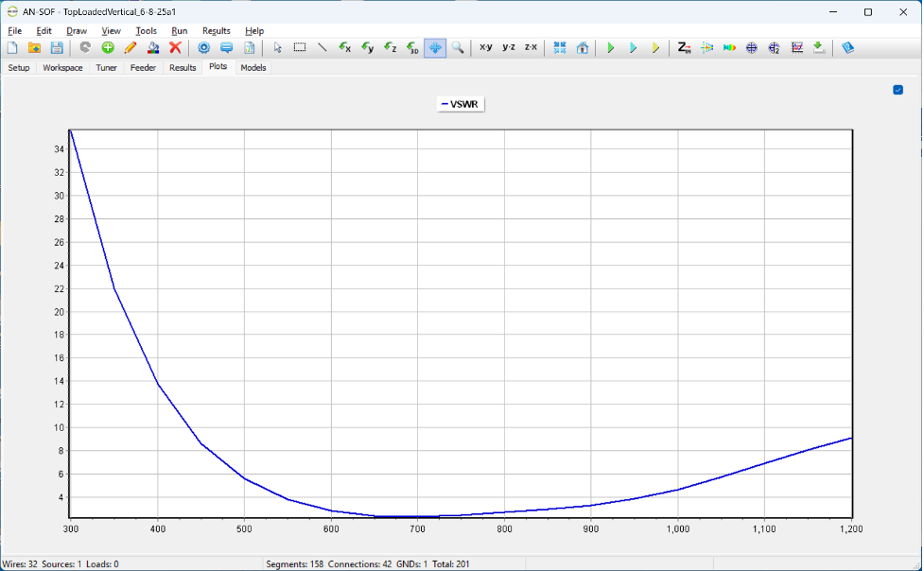924x571 pixels.
Task: Click the green download export icon
Action: coord(819,47)
